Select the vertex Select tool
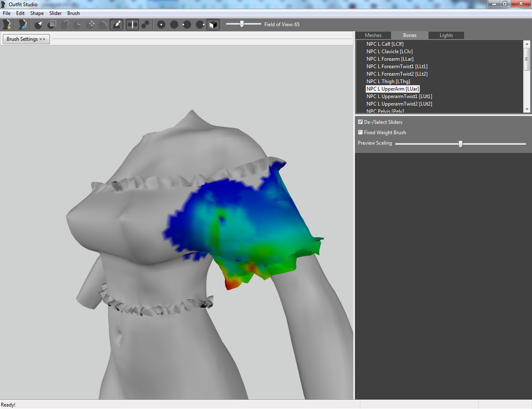This screenshot has width=532, height=409. (x=39, y=25)
